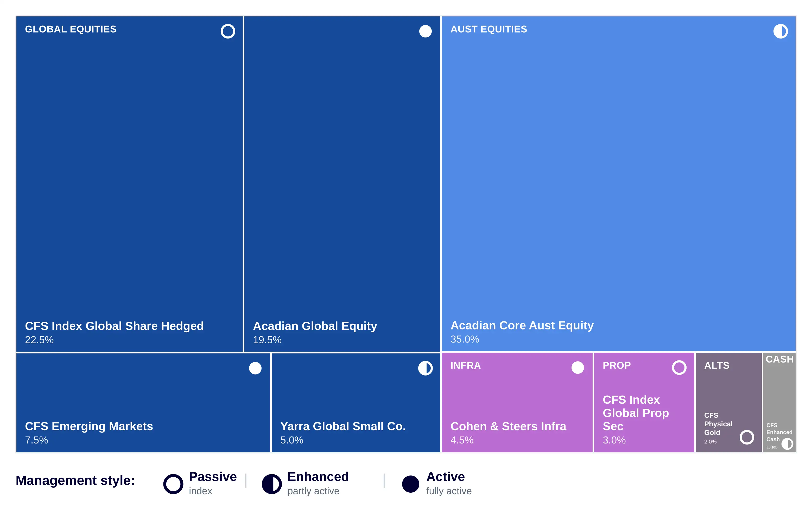The height and width of the screenshot is (520, 812).
Task: Select the "CFS Index Global Prop Sec" label
Action: (x=636, y=413)
